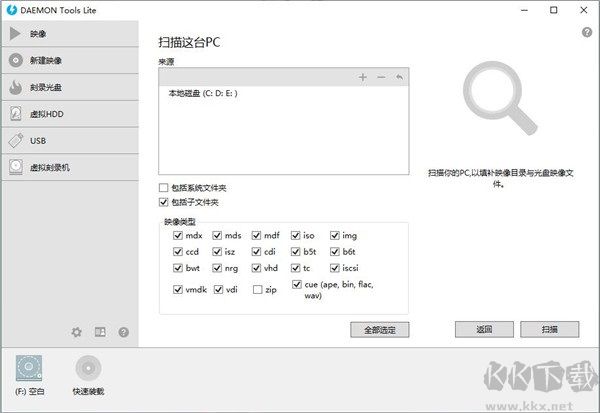Select the 本地磁盘 (C: D: E:) source entry
The image size is (600, 413).
(x=203, y=93)
